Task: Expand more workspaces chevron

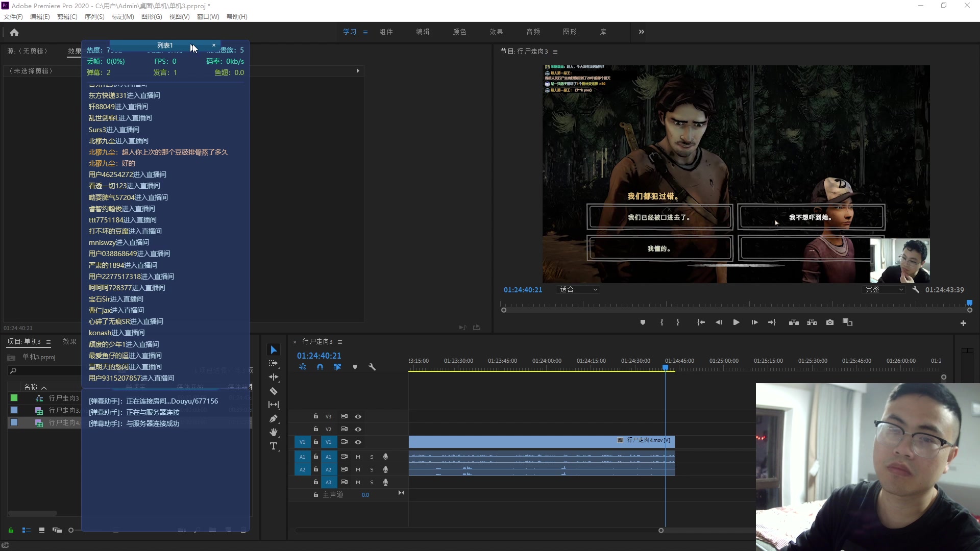Action: tap(642, 32)
